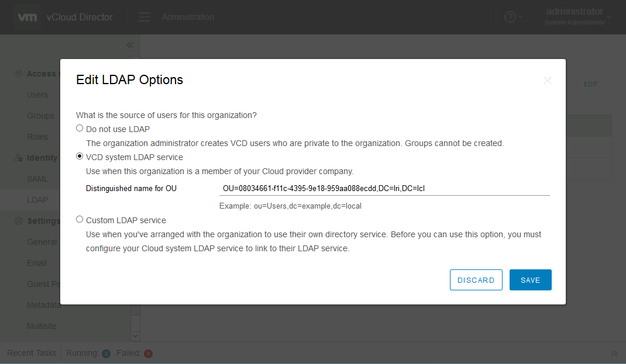Open the administrator user dropdown
Screen dimensions: 626x364
[x=577, y=17]
